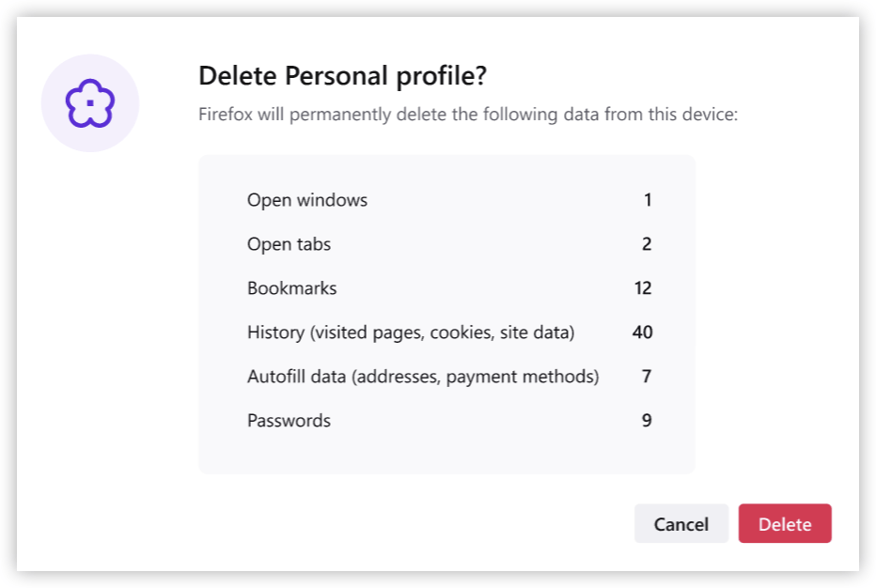Click the purple flower profile avatar icon
The image size is (876, 588).
click(x=90, y=103)
